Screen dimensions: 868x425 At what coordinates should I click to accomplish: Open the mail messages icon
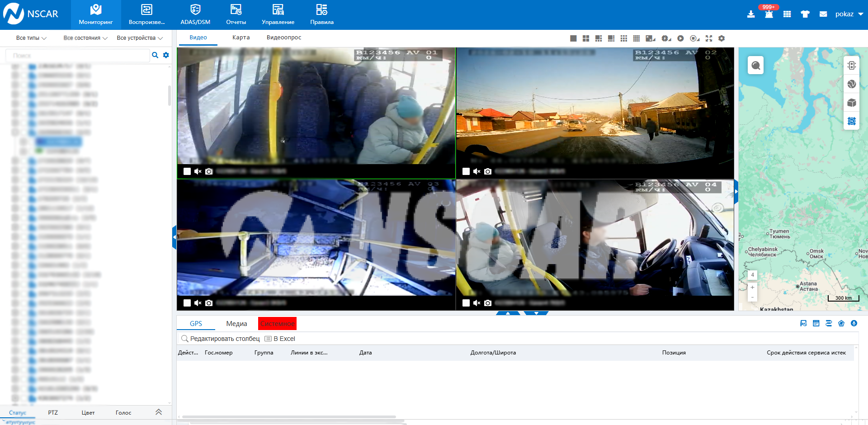[823, 14]
